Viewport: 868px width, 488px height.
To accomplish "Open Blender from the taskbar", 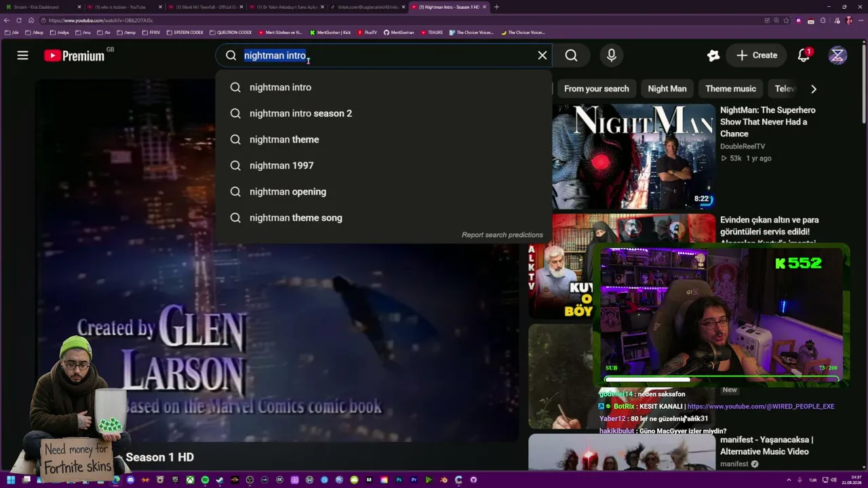I will 444,480.
